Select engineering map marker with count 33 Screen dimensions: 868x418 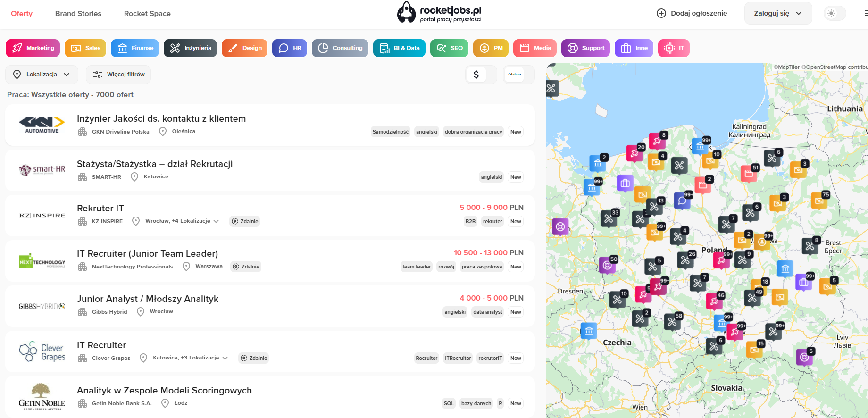tap(609, 218)
